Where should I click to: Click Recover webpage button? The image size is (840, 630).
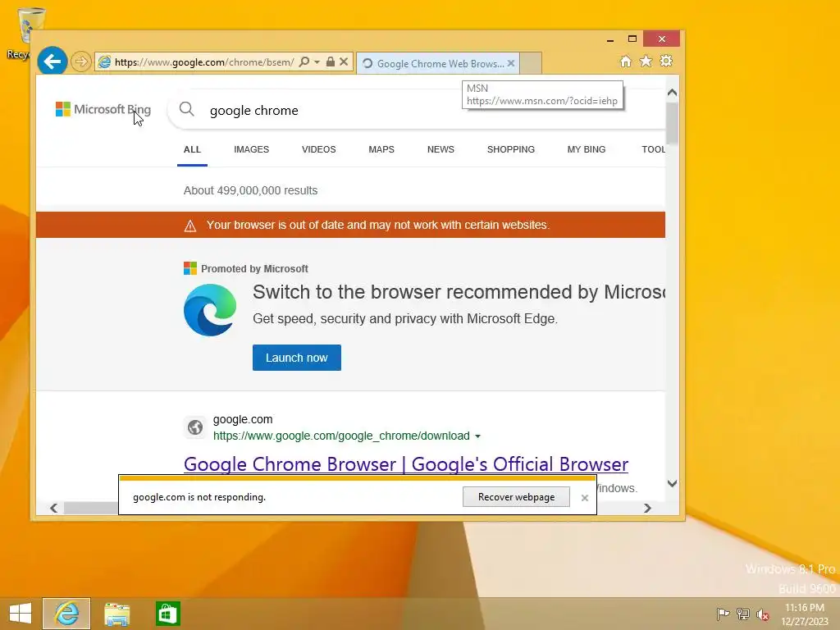(517, 497)
